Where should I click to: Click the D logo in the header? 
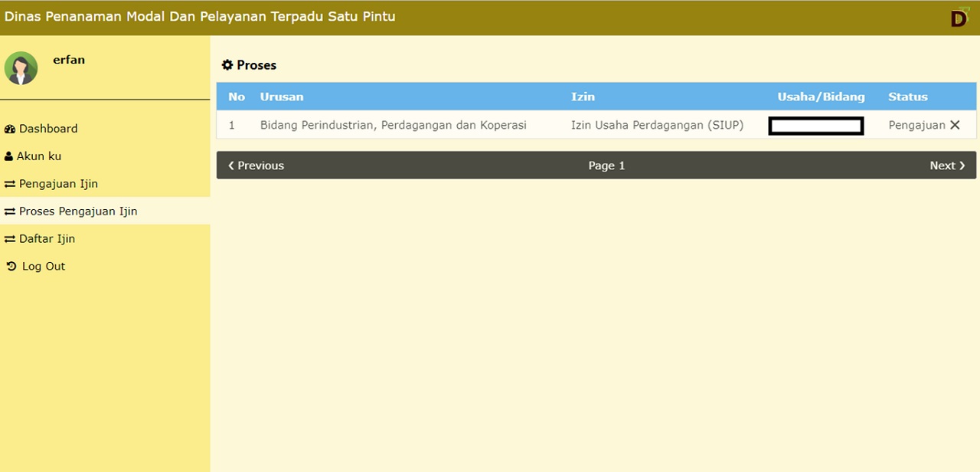coord(959,17)
